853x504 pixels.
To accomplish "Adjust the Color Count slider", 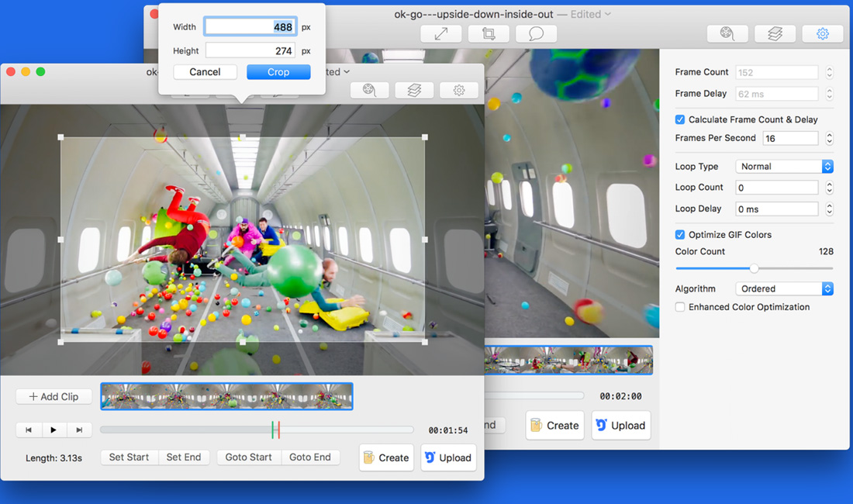I will (x=754, y=268).
